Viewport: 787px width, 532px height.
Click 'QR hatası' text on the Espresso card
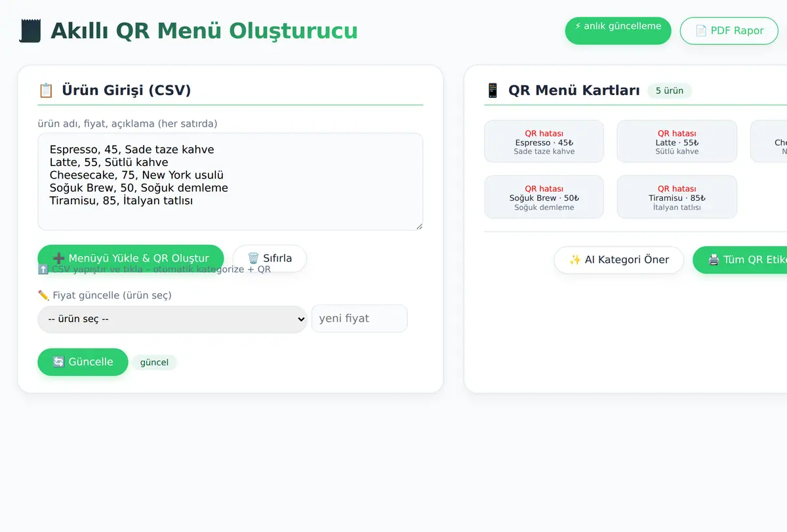tap(544, 133)
